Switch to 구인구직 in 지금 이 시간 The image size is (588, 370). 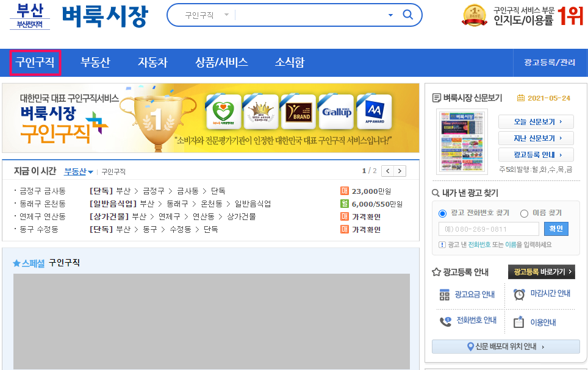(x=113, y=172)
